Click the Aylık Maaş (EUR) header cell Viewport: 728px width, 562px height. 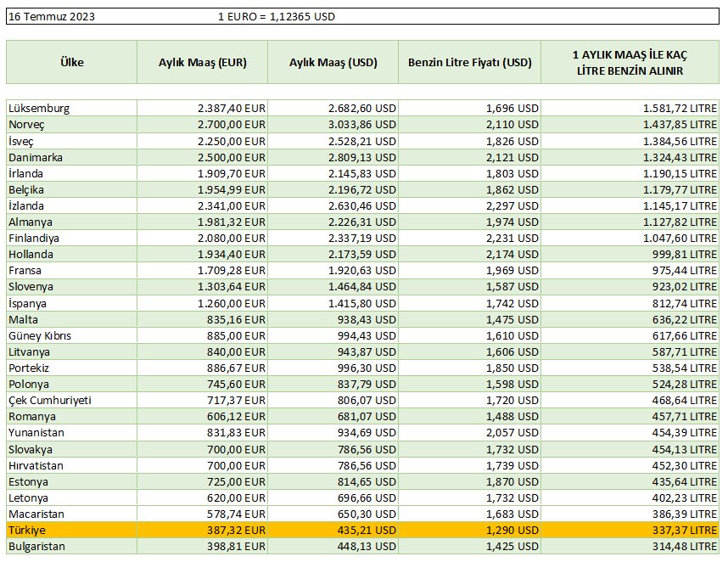point(203,62)
